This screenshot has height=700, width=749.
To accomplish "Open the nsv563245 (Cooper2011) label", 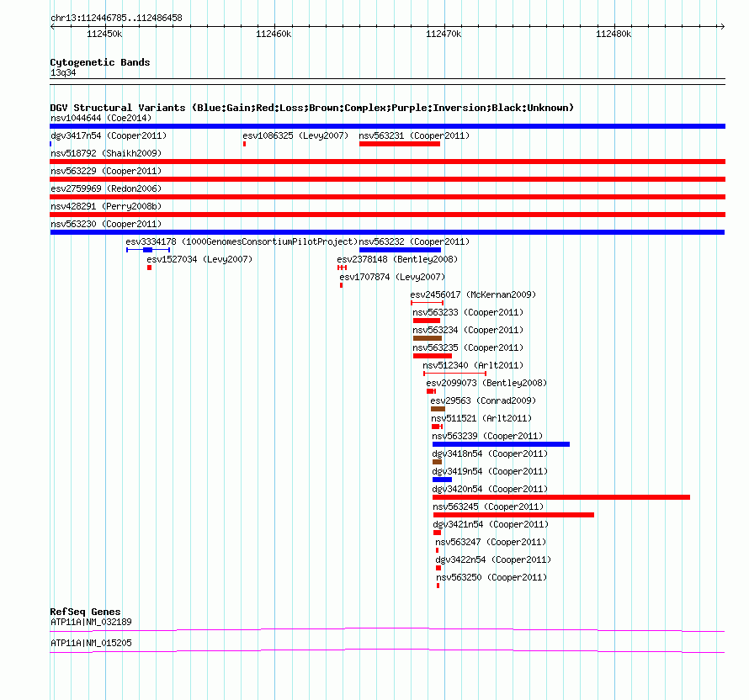I will 488,506.
